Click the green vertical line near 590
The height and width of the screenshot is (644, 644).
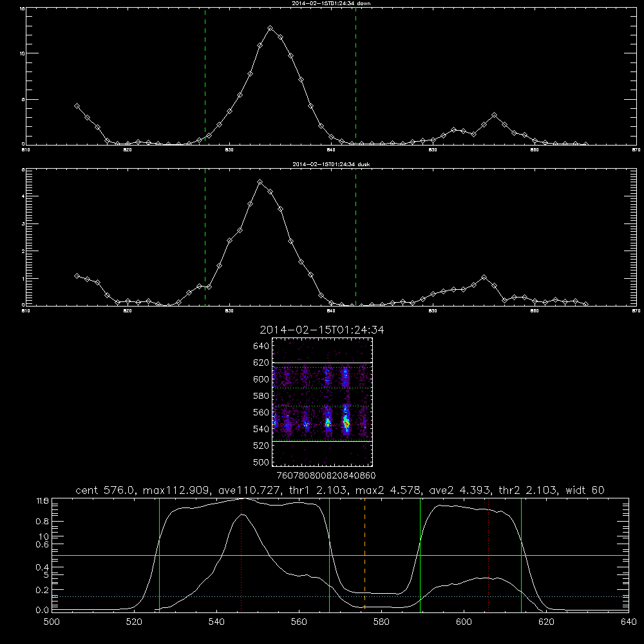pyautogui.click(x=420, y=554)
